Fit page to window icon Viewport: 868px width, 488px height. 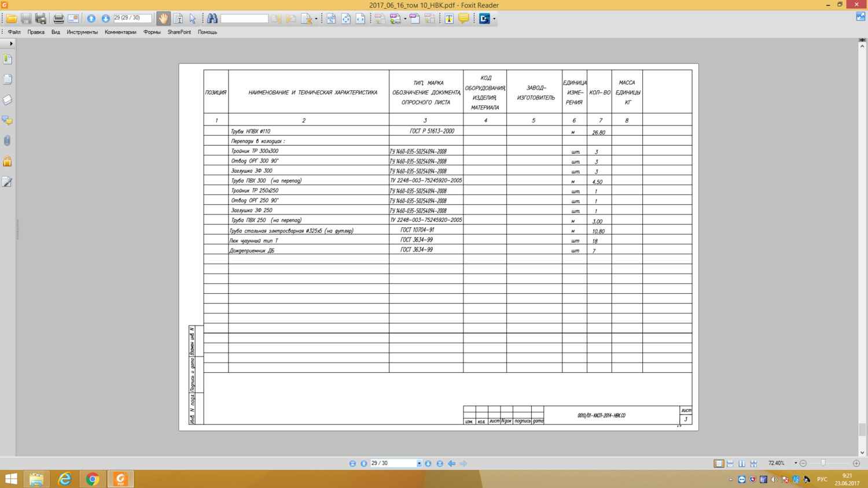coord(346,19)
